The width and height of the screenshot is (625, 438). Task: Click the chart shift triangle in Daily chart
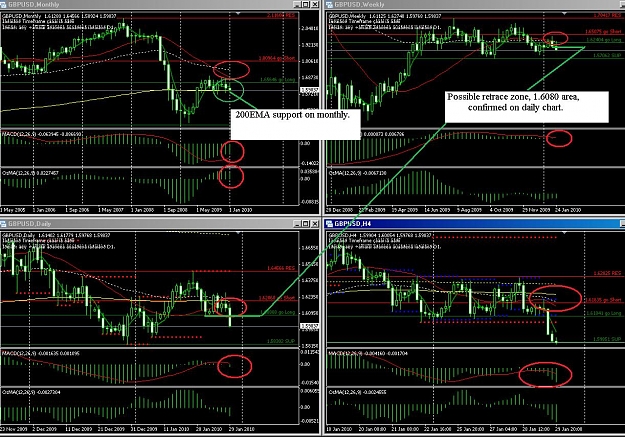(238, 232)
